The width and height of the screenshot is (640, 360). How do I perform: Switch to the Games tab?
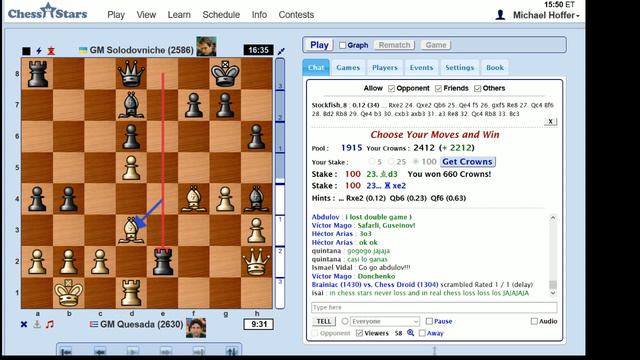click(348, 68)
